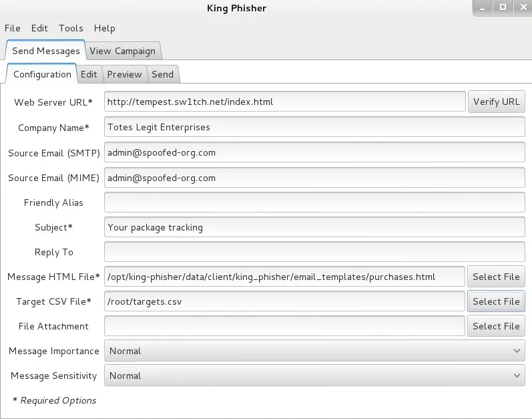532x419 pixels.
Task: Focus the Message HTML File path field
Action: coord(284,277)
